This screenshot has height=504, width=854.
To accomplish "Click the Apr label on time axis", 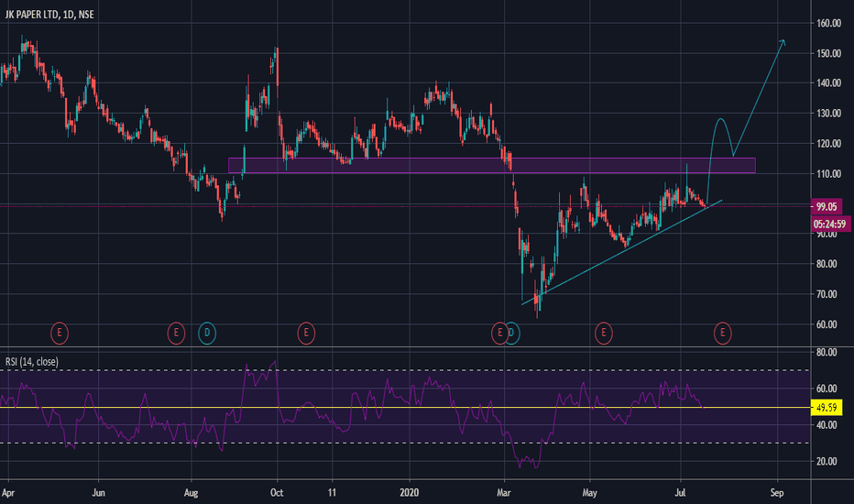I will tap(8, 493).
